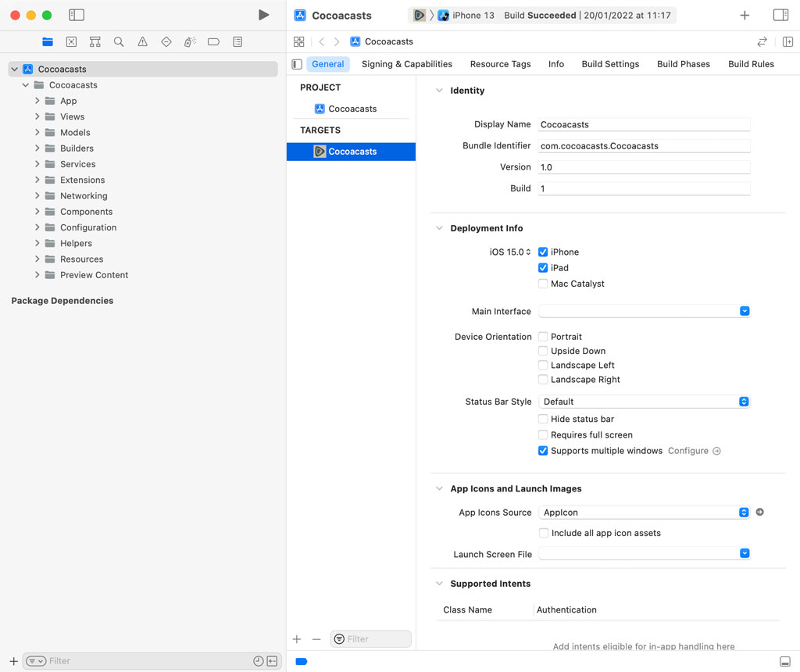
Task: Show recent files clock filter icon
Action: [x=259, y=661]
